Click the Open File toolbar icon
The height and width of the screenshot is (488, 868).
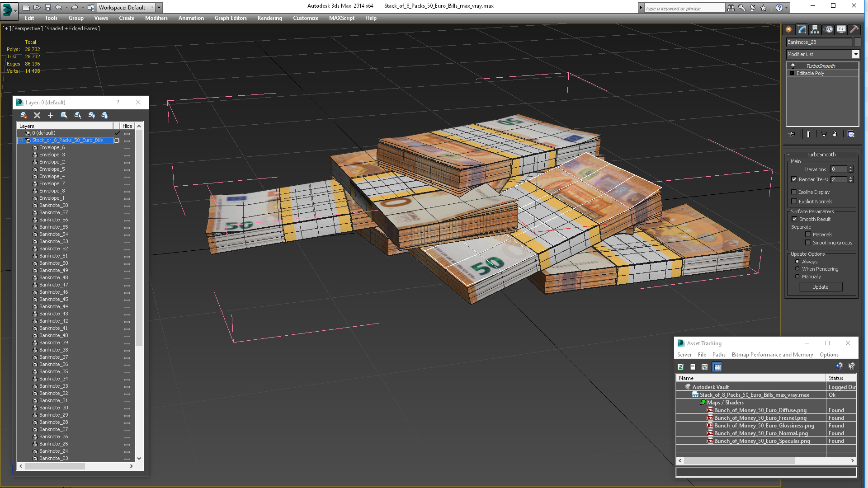click(x=37, y=7)
